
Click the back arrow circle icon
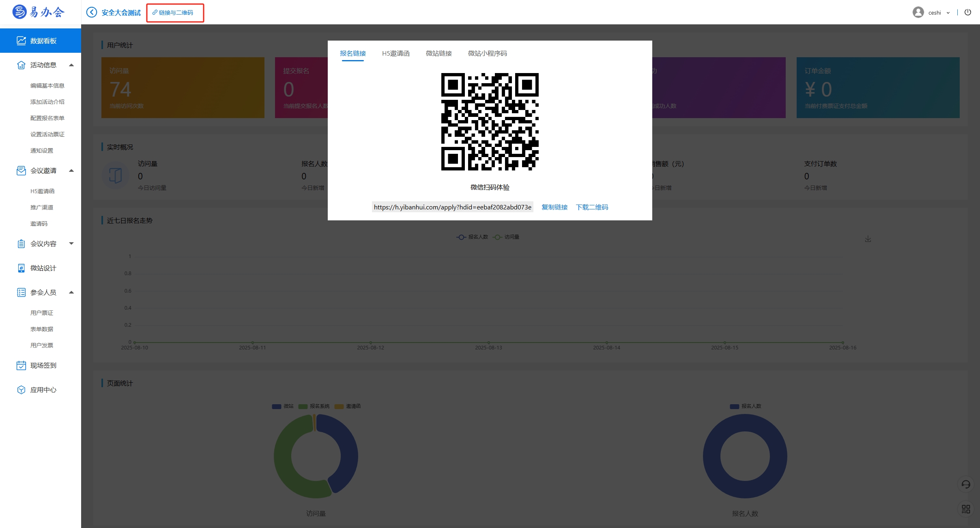(92, 13)
